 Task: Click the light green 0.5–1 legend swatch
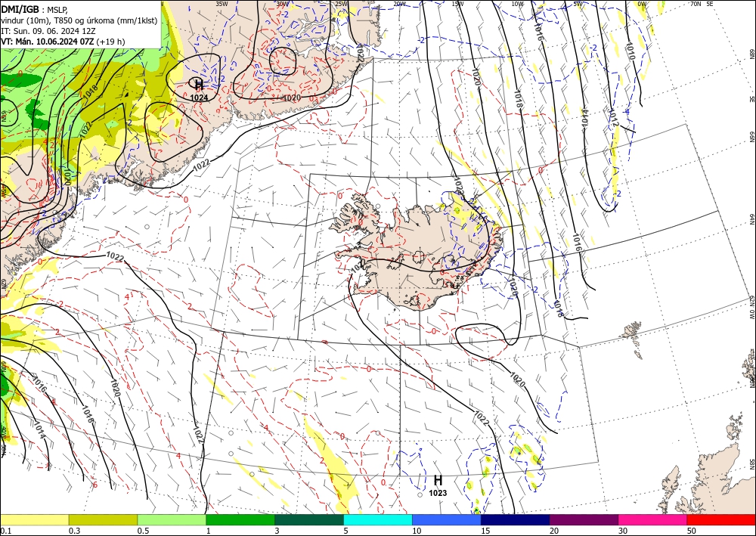[172, 519]
